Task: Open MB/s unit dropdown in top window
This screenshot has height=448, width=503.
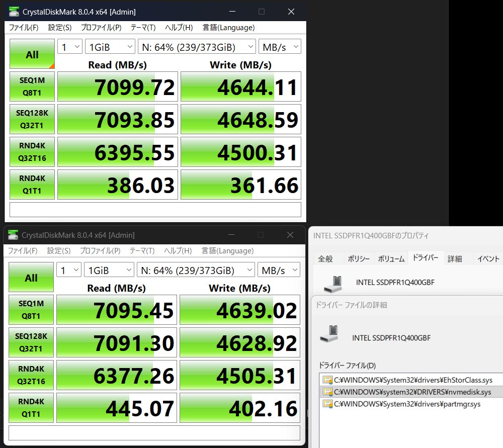Action: pos(280,47)
